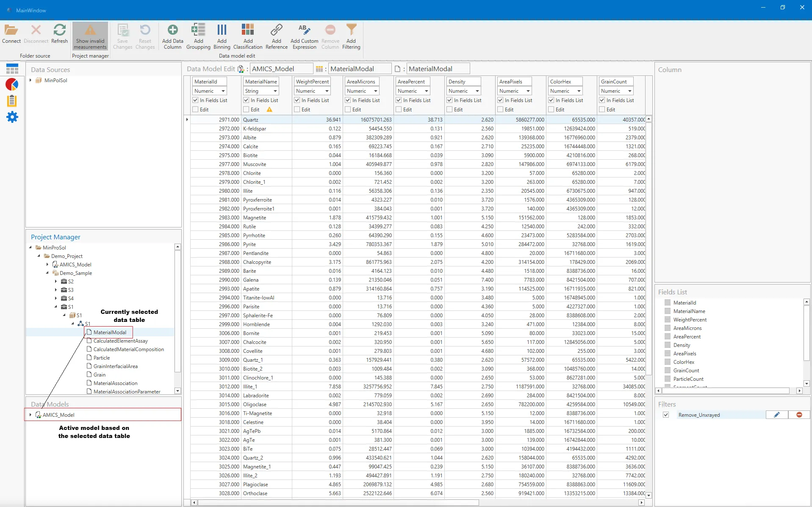The image size is (812, 507).
Task: Toggle Show invalid measurements button
Action: pyautogui.click(x=90, y=36)
